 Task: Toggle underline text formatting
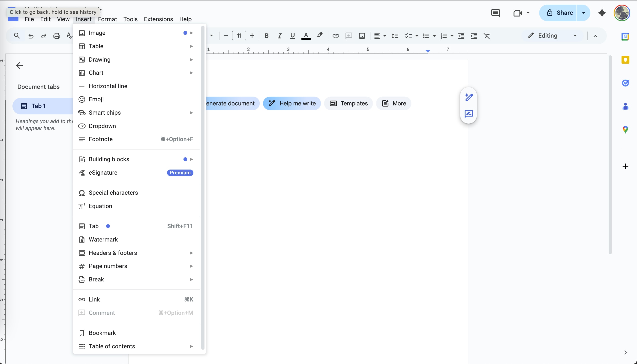pyautogui.click(x=292, y=36)
